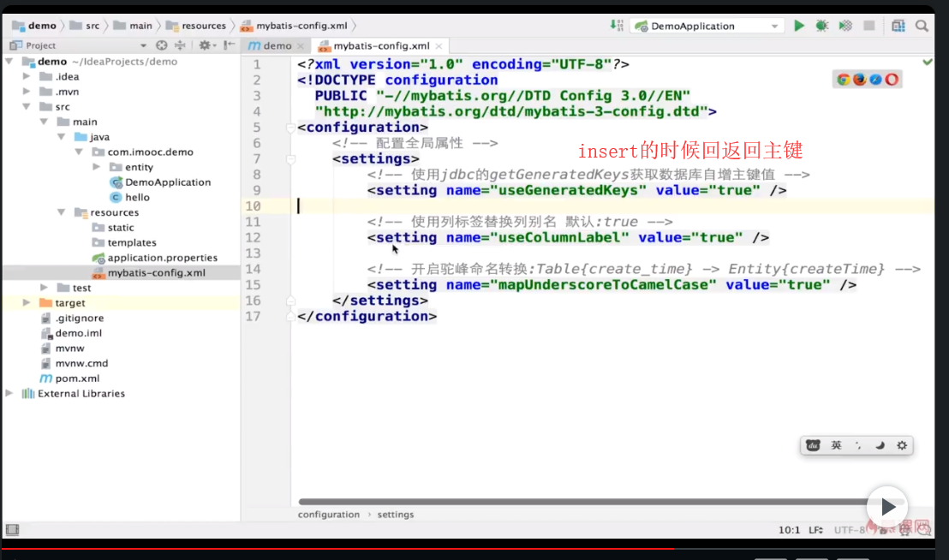Expand the .mvn folder

tap(26, 92)
